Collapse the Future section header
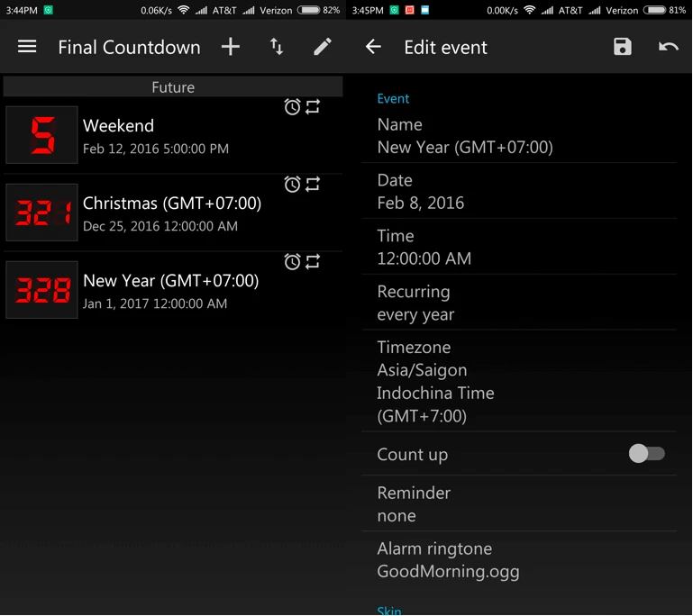The height and width of the screenshot is (616, 693). coord(173,86)
